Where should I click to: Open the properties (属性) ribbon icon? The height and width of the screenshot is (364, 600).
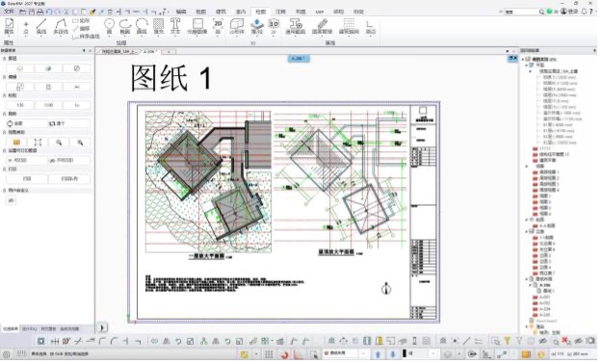click(x=9, y=26)
